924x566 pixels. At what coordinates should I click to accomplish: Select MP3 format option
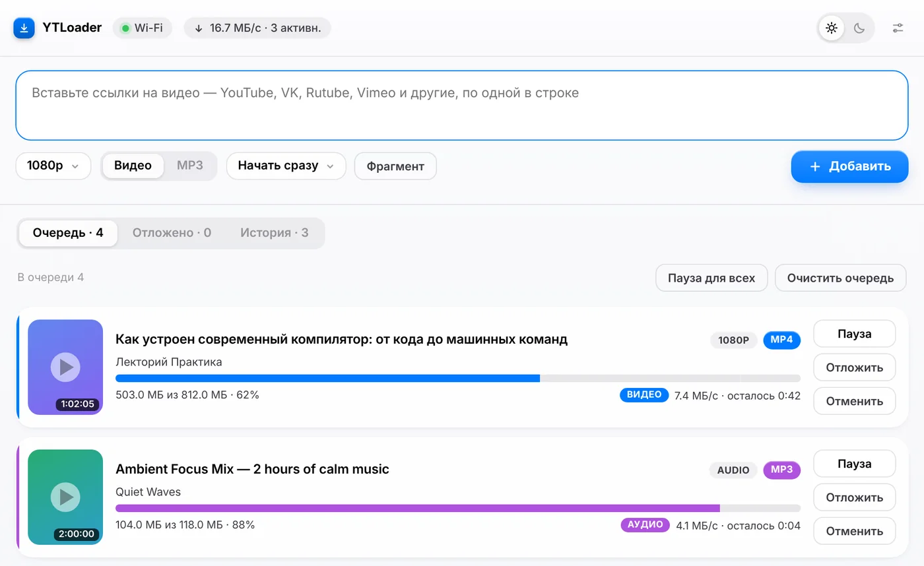(x=190, y=166)
